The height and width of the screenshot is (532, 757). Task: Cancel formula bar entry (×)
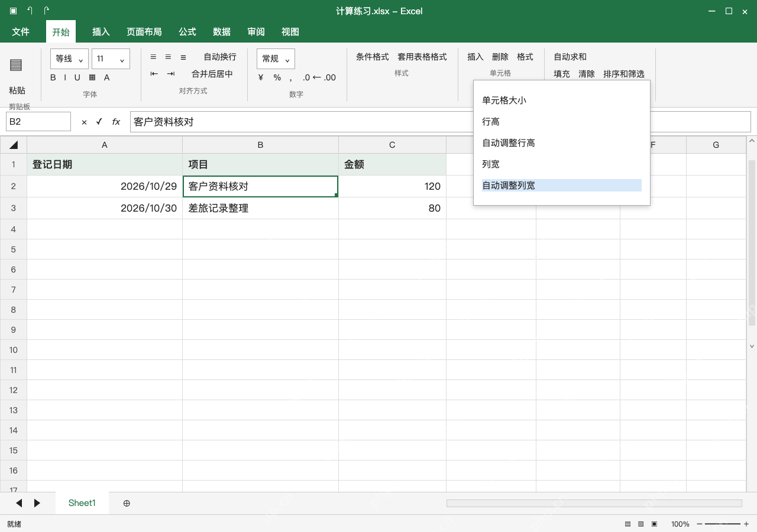click(x=84, y=122)
